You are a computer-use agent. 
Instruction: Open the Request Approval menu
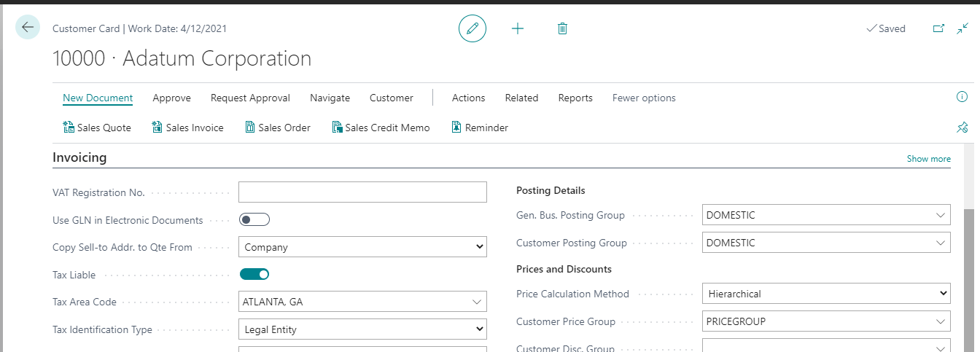pyautogui.click(x=250, y=98)
